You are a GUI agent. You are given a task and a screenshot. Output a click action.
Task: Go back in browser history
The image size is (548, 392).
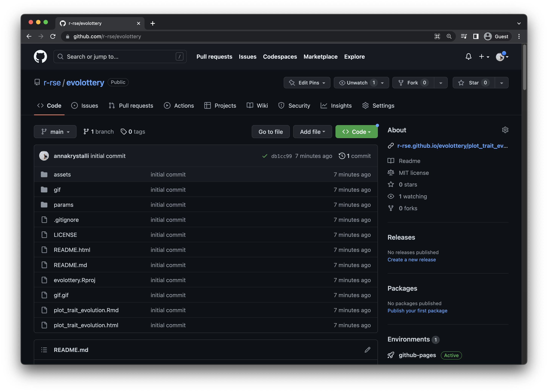point(29,36)
